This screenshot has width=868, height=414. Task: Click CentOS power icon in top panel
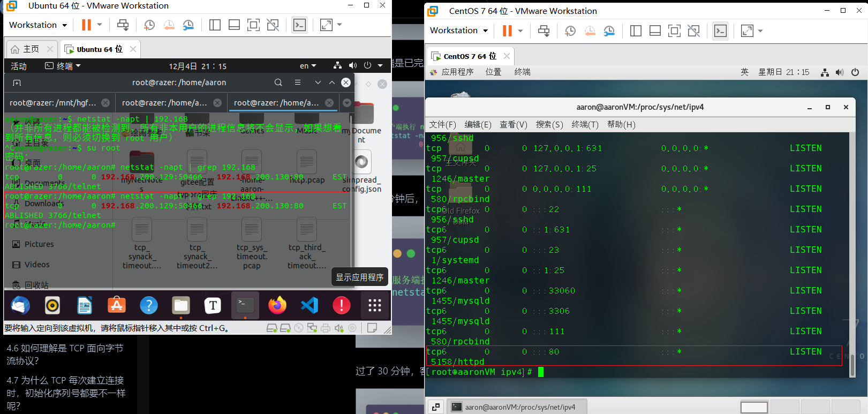point(855,72)
